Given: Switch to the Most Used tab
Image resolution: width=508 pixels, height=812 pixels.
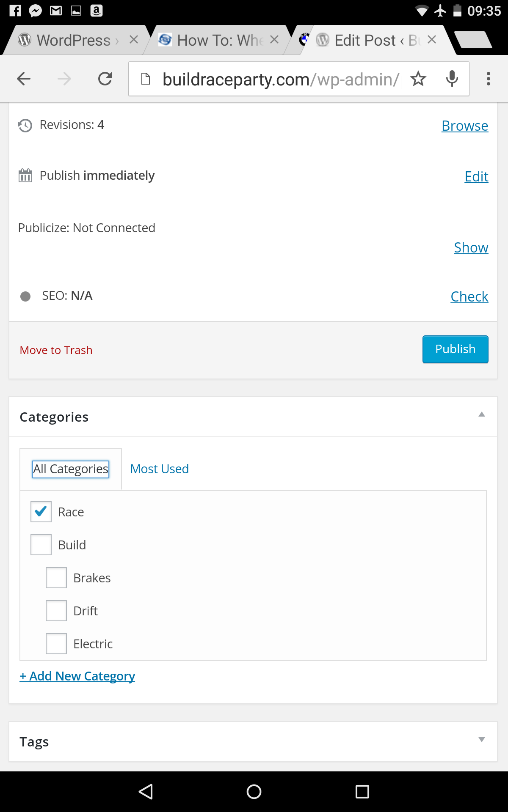Looking at the screenshot, I should [x=159, y=469].
